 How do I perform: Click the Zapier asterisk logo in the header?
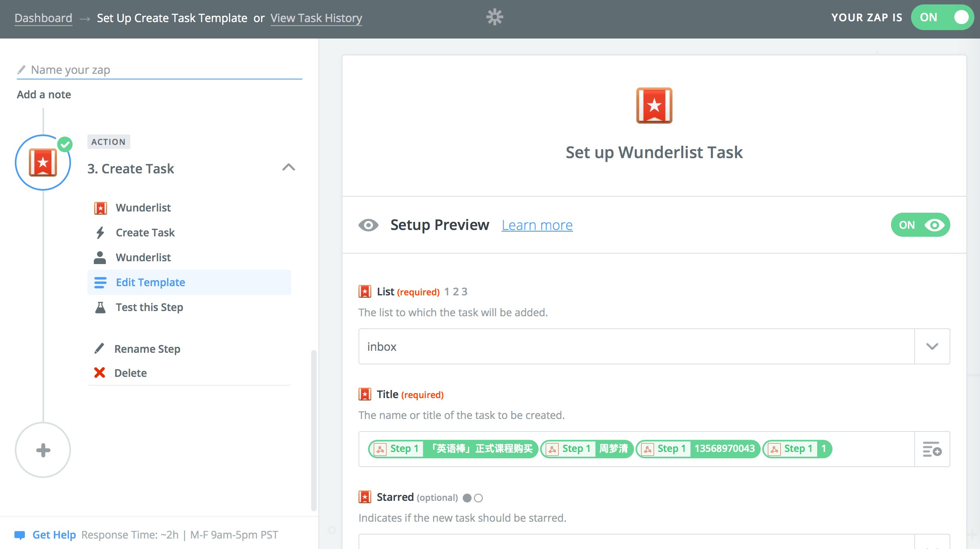tap(494, 17)
